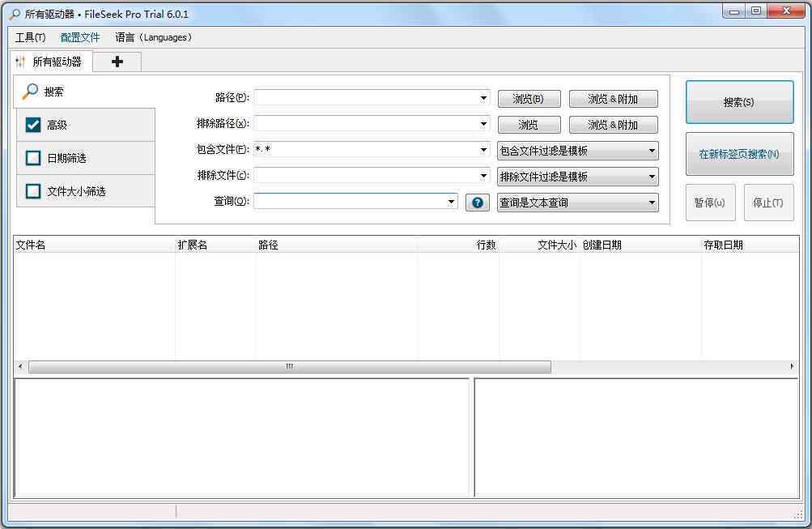Click the 暂停(U) button
This screenshot has height=529, width=812.
pyautogui.click(x=711, y=203)
